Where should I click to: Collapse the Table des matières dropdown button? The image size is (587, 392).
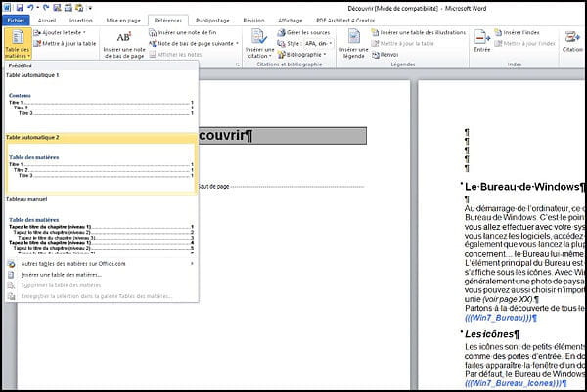point(18,43)
